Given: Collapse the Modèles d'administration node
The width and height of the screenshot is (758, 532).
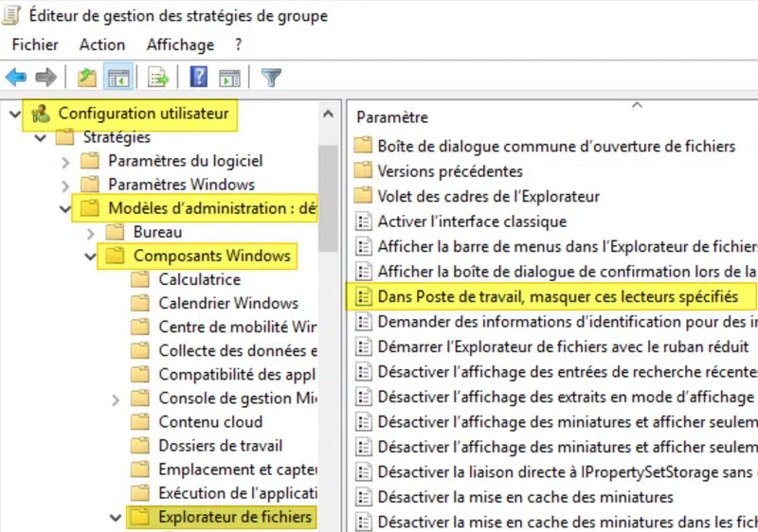Looking at the screenshot, I should click(65, 209).
